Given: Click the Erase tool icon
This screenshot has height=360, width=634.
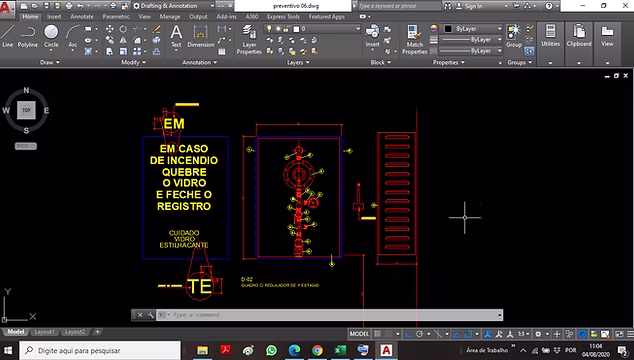Looking at the screenshot, I should (x=156, y=29).
